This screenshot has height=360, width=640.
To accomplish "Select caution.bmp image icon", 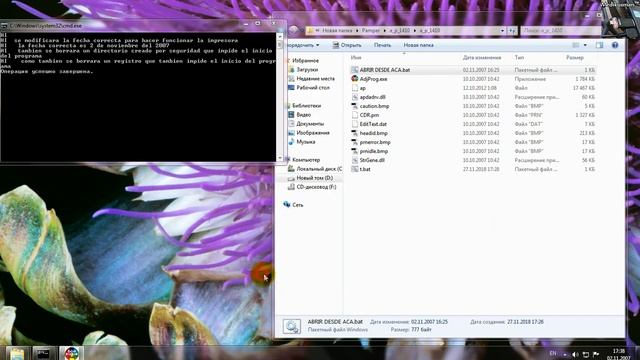I will 355,106.
